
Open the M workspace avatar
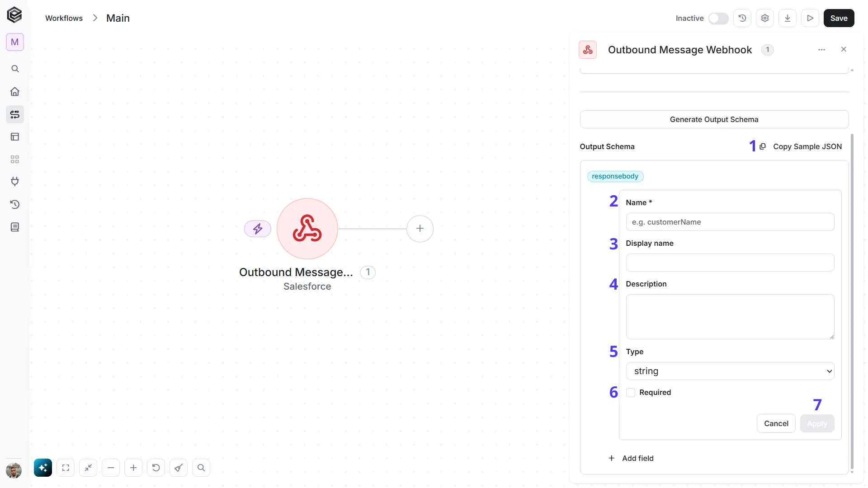(15, 42)
